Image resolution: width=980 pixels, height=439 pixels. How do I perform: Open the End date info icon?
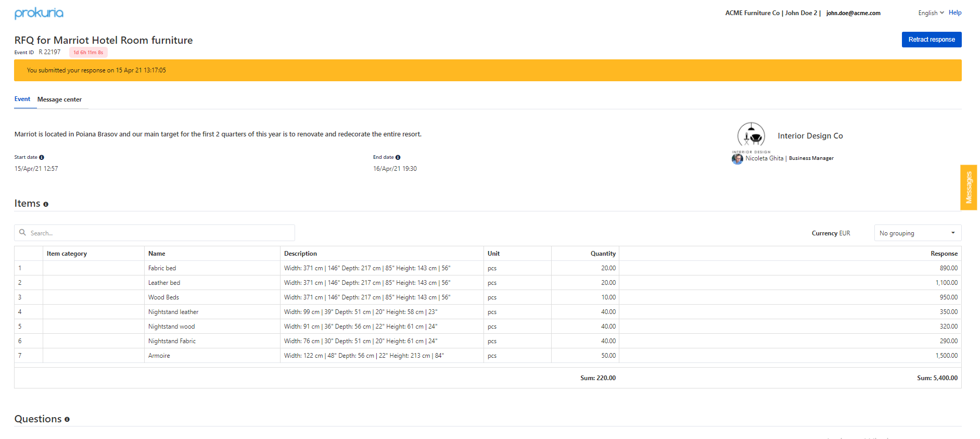(x=398, y=157)
